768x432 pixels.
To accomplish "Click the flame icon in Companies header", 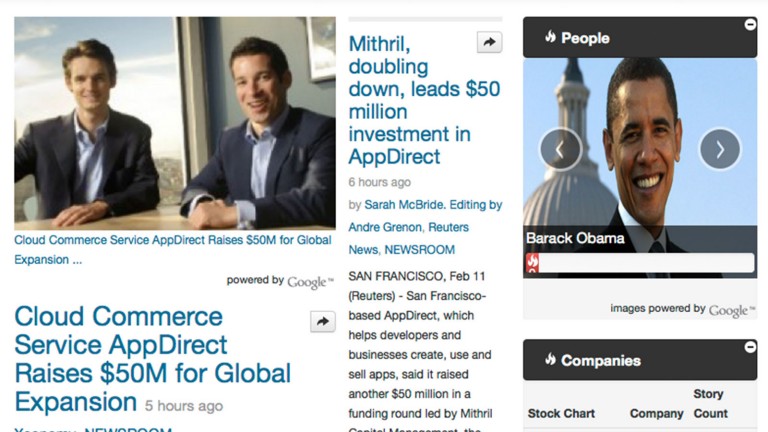I will 551,360.
